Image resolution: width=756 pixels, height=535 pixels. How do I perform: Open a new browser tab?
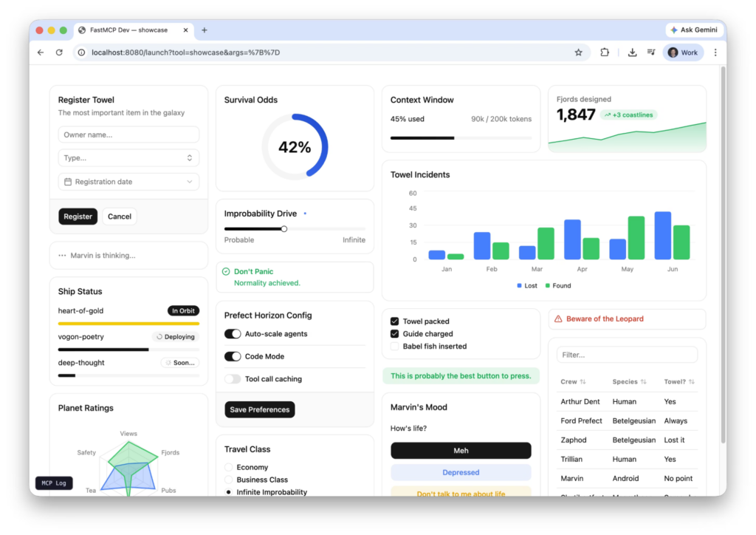coord(205,30)
